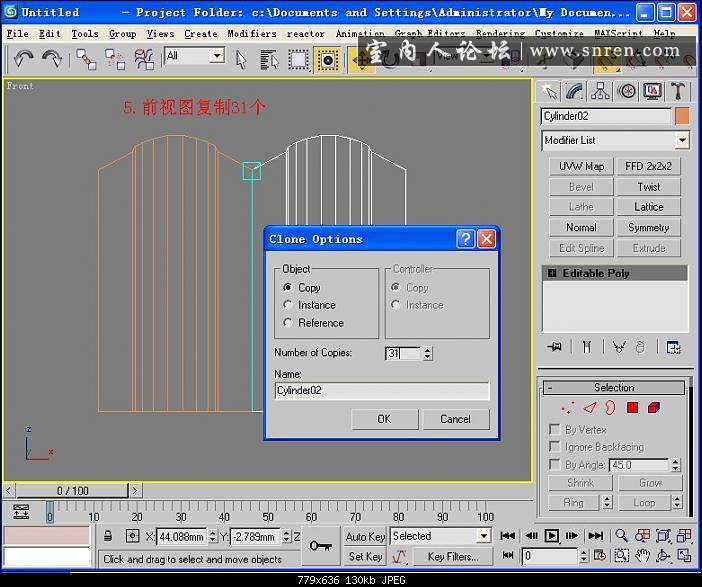Open the Display command panel tab
Viewport: 702px width, 587px height.
point(652,91)
